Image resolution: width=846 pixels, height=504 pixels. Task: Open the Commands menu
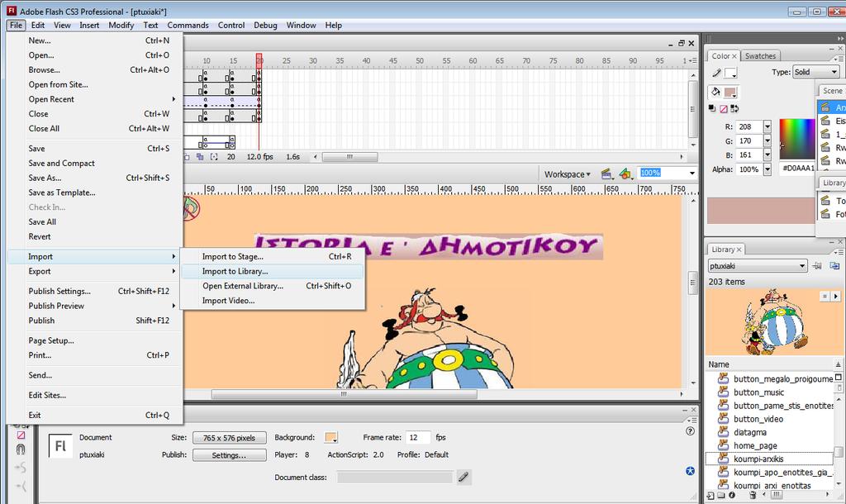point(188,26)
